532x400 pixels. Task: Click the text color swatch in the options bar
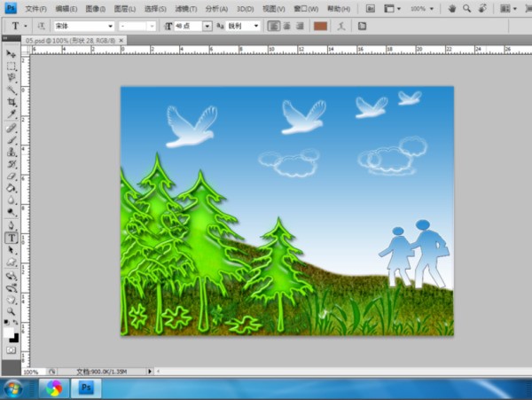(x=320, y=27)
